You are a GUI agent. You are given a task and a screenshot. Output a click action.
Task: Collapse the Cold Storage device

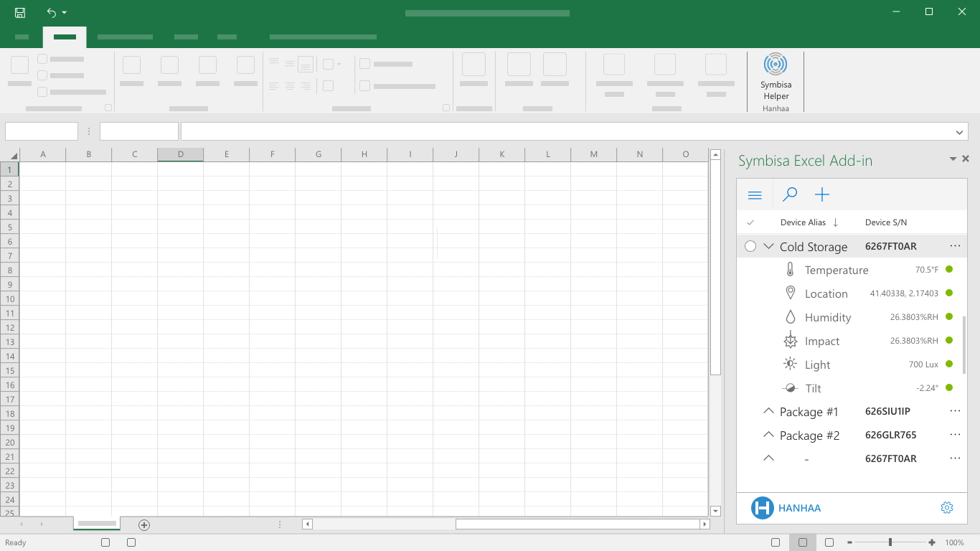[x=769, y=246]
